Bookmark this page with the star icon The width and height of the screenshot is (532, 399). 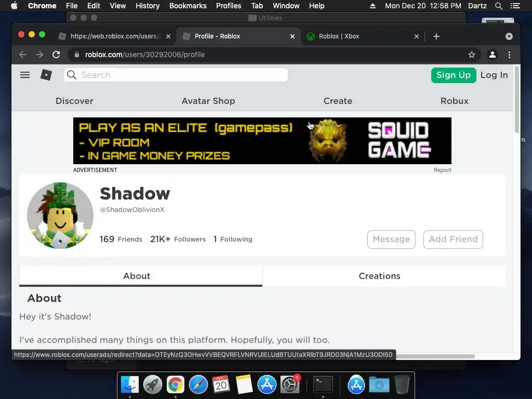tap(472, 55)
